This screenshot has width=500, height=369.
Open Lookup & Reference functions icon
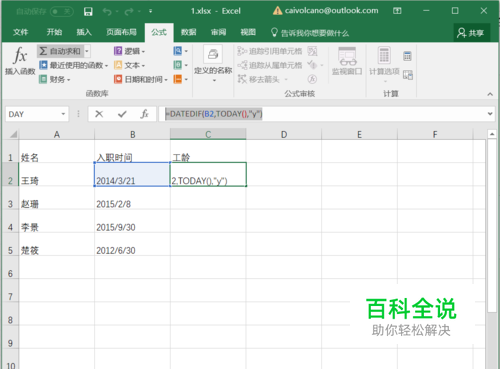(180, 51)
